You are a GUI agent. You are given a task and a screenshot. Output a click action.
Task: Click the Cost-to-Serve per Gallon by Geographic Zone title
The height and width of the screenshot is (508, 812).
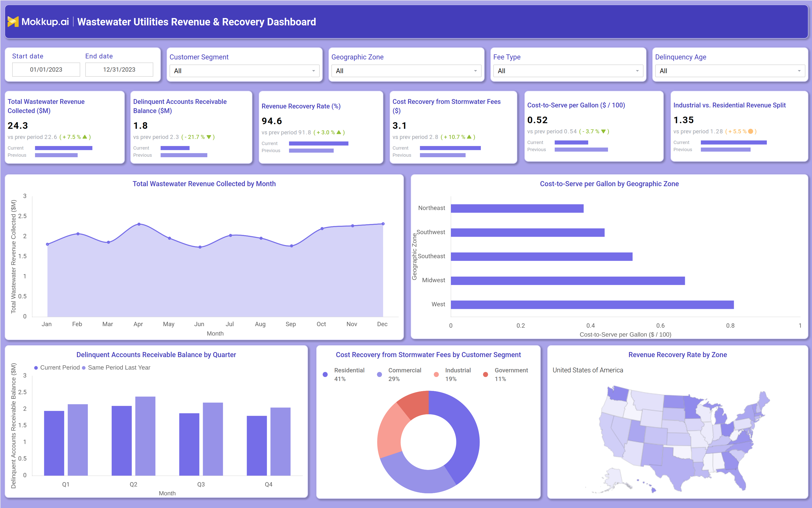(609, 184)
